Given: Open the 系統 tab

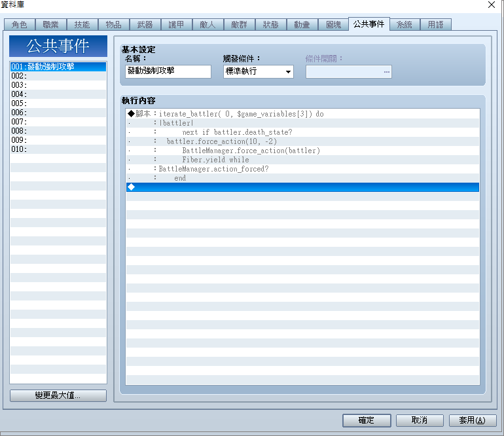Looking at the screenshot, I should click(x=405, y=25).
